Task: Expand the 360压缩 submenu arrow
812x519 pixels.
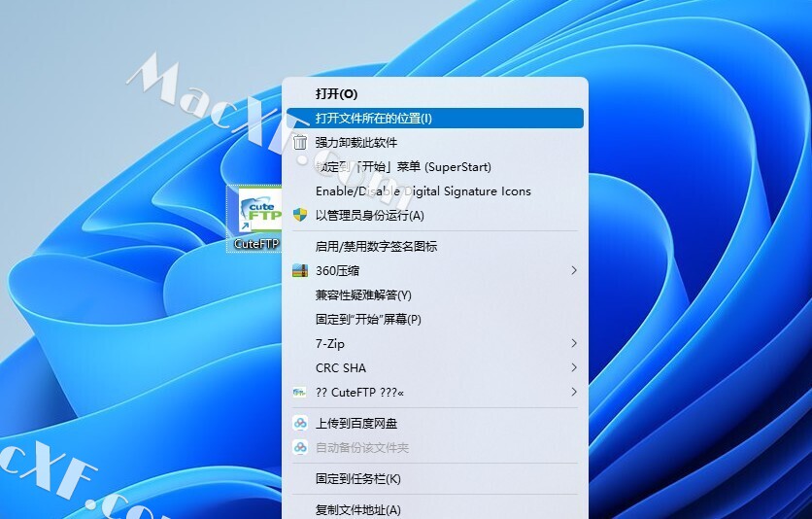Action: (x=573, y=270)
